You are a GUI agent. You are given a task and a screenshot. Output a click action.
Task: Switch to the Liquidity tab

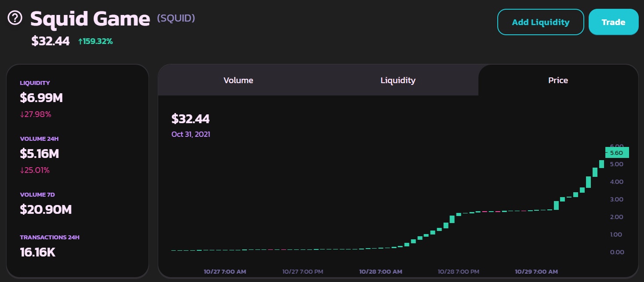(398, 80)
